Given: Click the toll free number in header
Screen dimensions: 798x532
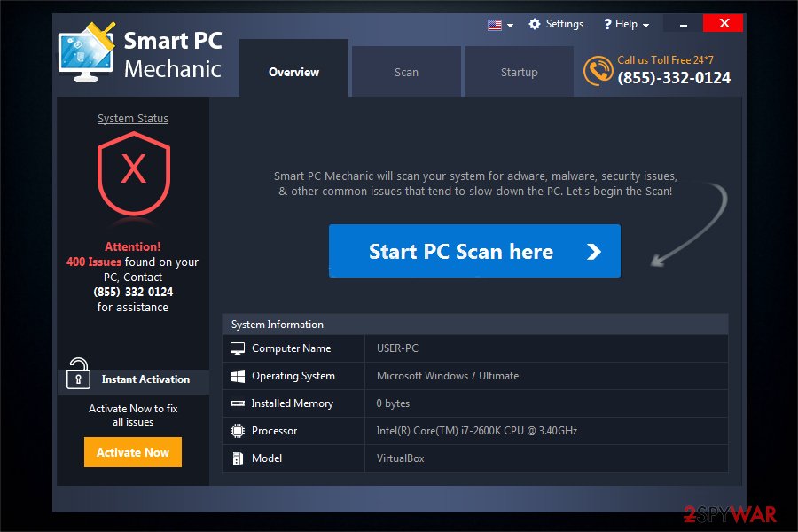Looking at the screenshot, I should 674,78.
